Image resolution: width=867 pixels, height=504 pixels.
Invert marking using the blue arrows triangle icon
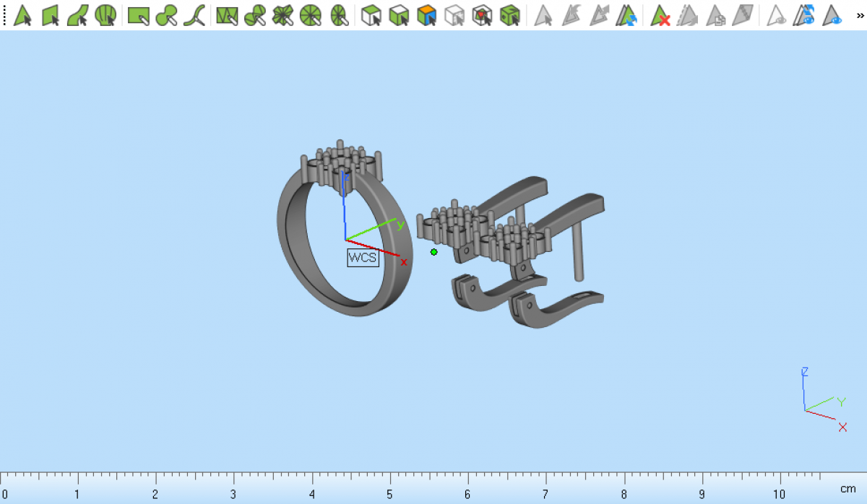(x=626, y=15)
